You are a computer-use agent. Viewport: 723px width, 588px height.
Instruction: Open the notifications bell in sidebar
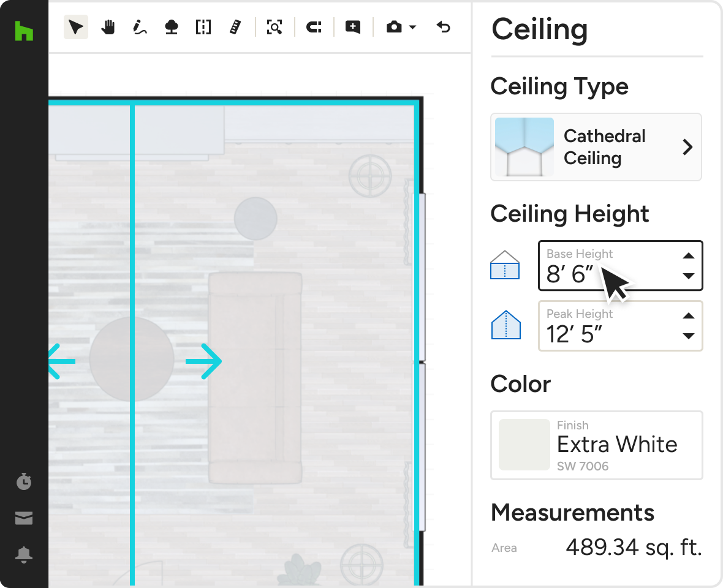(24, 555)
